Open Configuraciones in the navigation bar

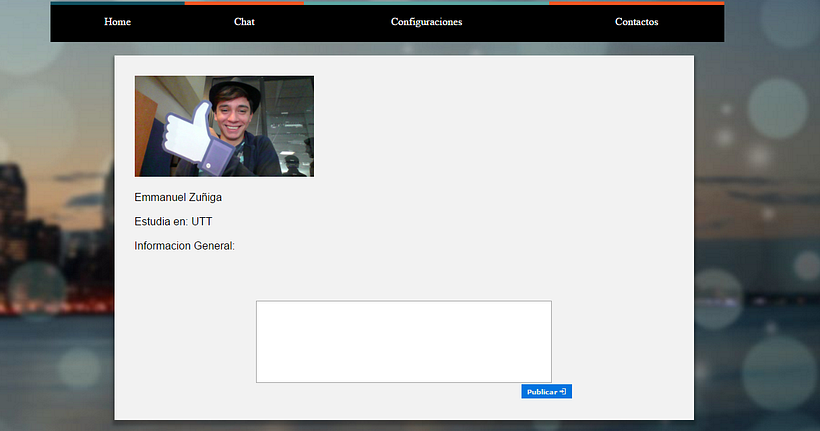pos(426,21)
